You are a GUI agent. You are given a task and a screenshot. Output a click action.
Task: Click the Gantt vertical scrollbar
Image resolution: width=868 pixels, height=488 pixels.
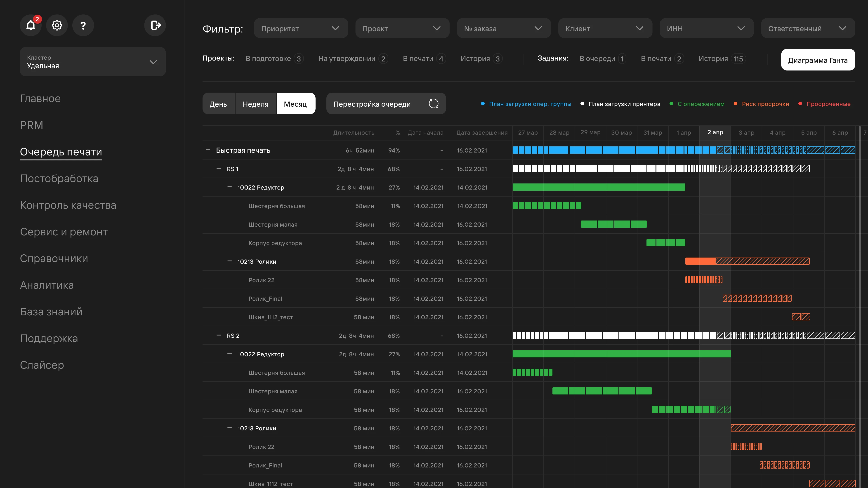click(x=860, y=307)
